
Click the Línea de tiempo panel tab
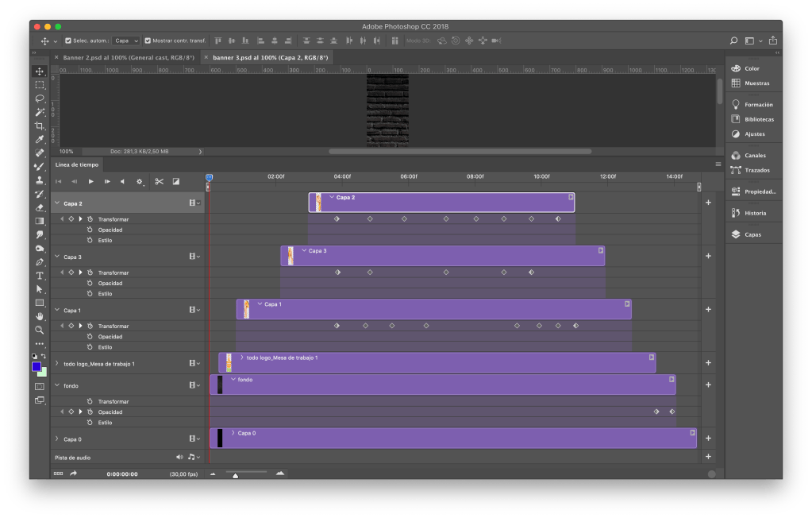77,165
